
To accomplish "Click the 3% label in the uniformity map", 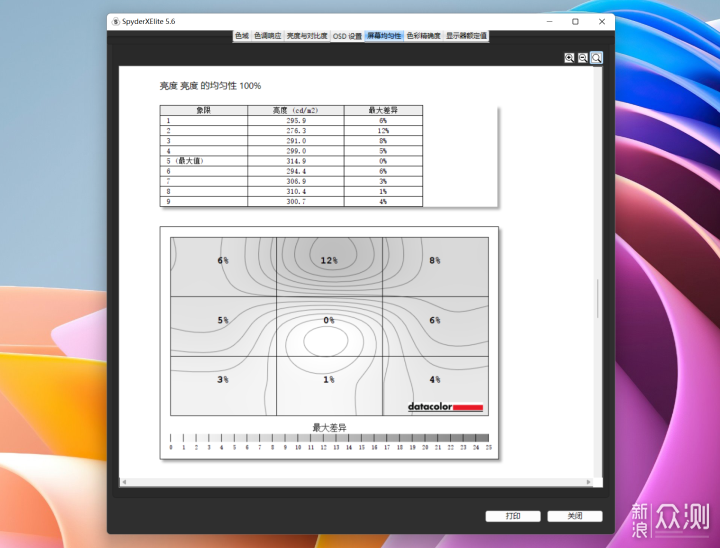I will coord(223,379).
